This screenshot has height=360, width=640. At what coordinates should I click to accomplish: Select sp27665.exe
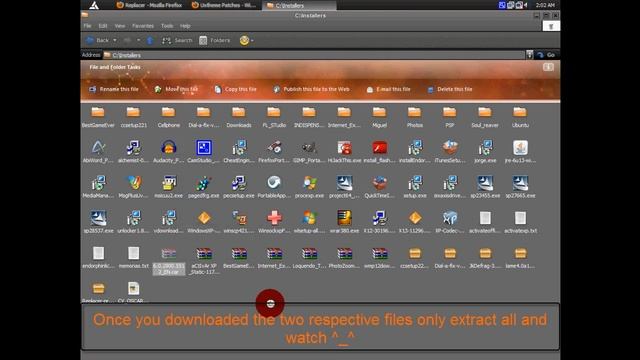point(520,187)
